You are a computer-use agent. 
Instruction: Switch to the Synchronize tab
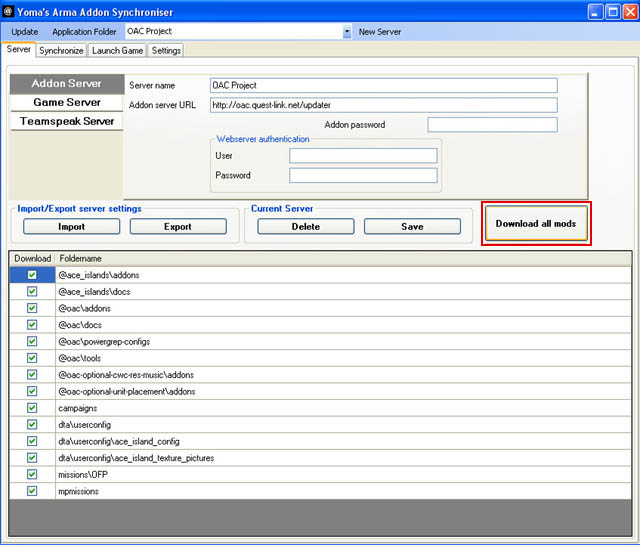coord(61,50)
